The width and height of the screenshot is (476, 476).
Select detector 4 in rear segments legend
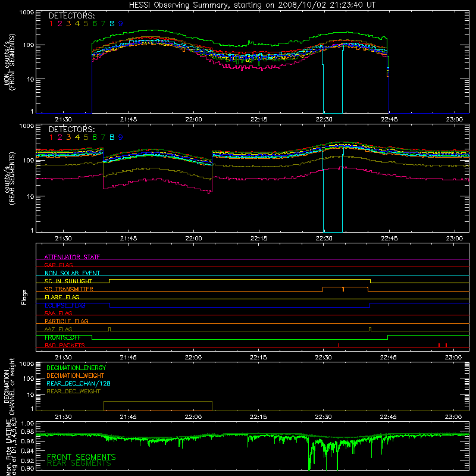coord(77,137)
